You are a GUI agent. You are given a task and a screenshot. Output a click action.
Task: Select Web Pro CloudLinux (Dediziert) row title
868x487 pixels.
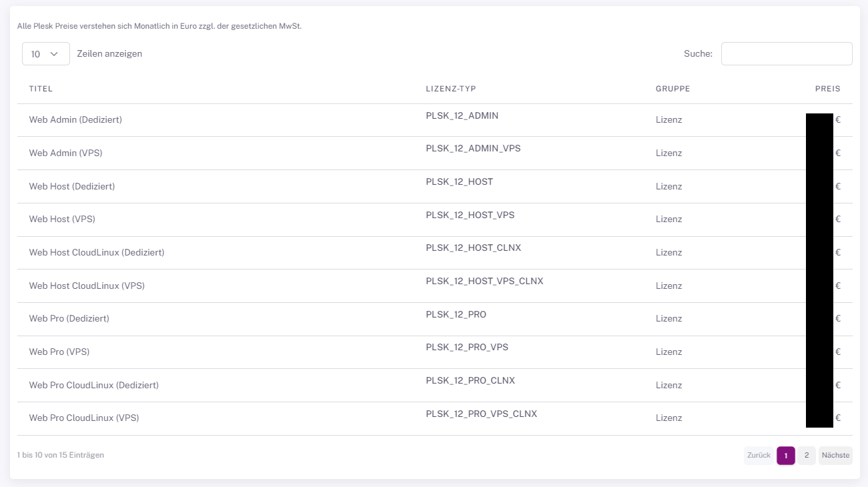(93, 386)
